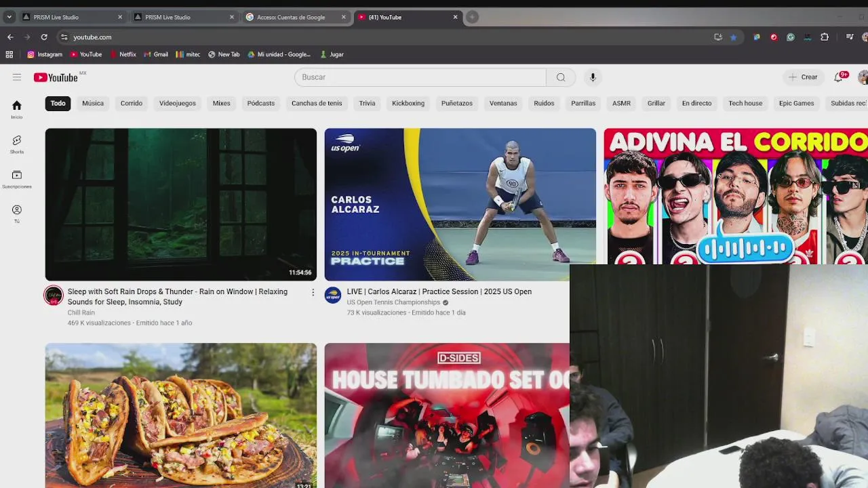The height and width of the screenshot is (488, 868).
Task: Open a new browser tab
Action: tap(472, 17)
